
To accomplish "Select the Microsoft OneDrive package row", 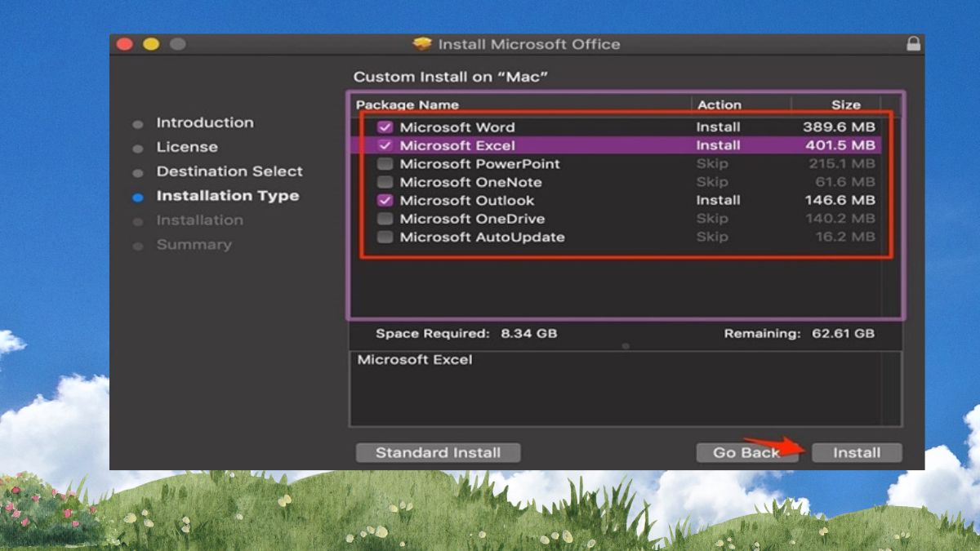I will coord(616,219).
